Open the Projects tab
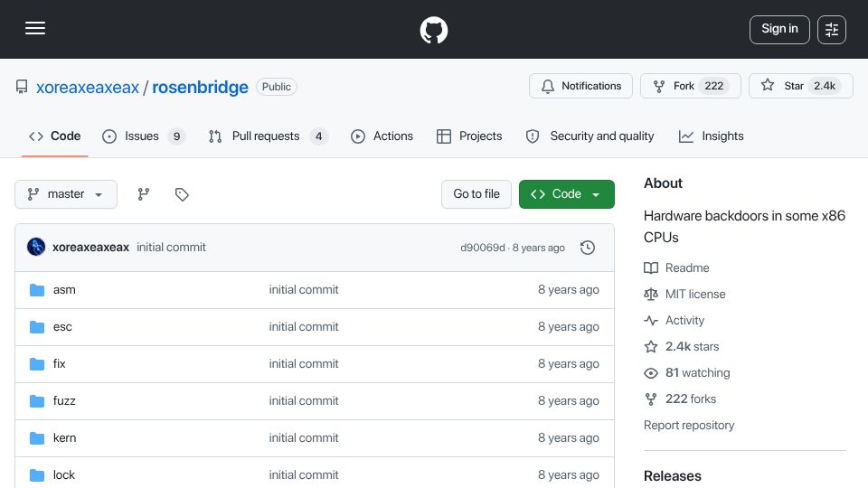Screen dimensions: 868x488 pos(469,136)
